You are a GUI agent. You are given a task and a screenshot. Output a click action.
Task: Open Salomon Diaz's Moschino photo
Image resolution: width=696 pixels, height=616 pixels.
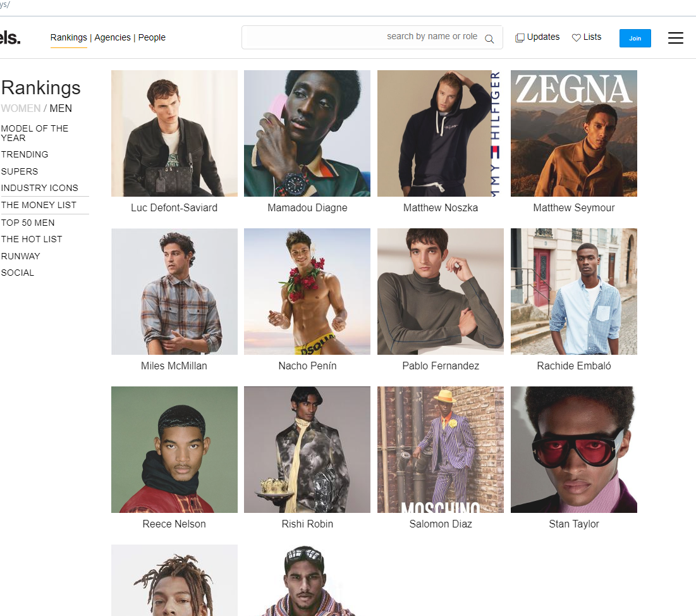pyautogui.click(x=441, y=450)
